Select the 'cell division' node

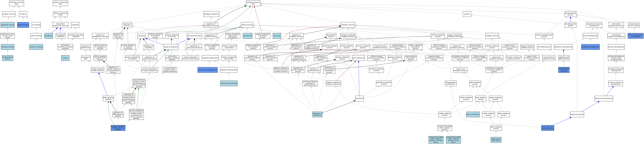(x=248, y=36)
